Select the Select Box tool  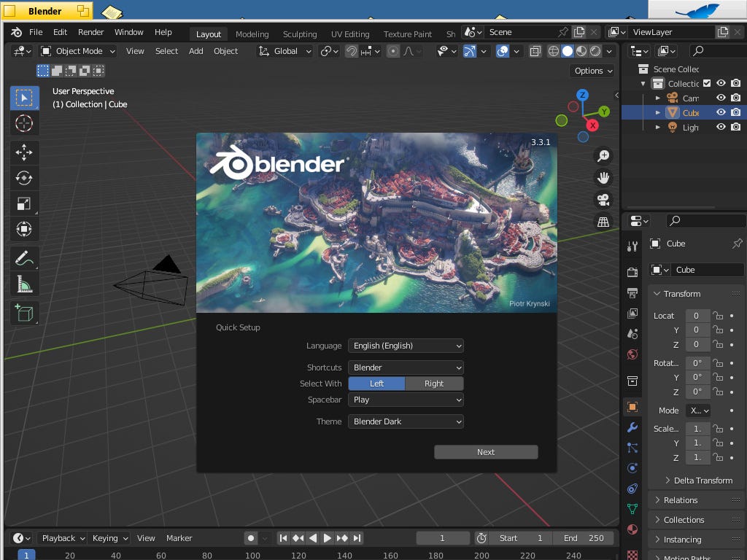coord(24,98)
